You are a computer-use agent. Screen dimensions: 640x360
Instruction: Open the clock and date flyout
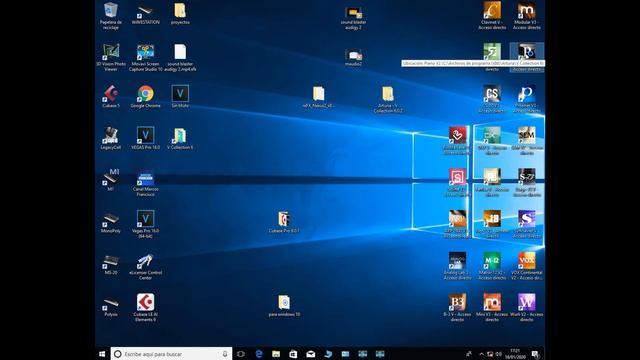[x=516, y=354]
